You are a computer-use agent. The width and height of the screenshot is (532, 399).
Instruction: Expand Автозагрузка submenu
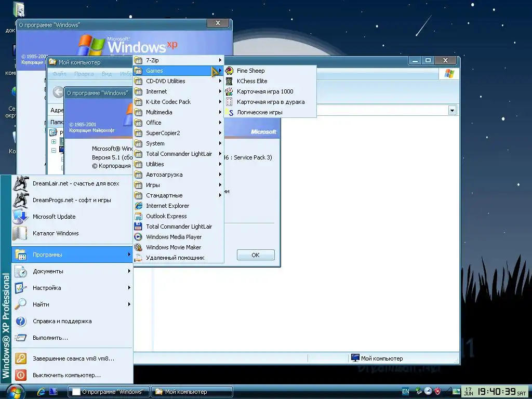tap(179, 175)
